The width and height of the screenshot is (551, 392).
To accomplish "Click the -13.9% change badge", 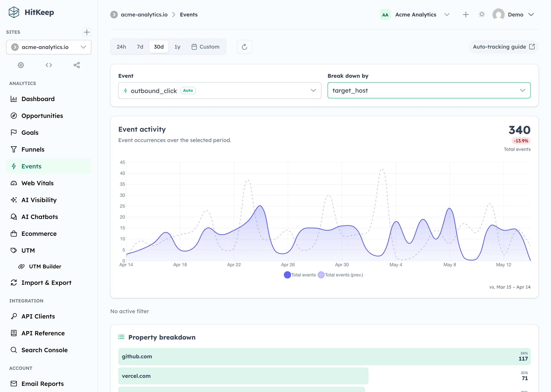I will coord(521,141).
